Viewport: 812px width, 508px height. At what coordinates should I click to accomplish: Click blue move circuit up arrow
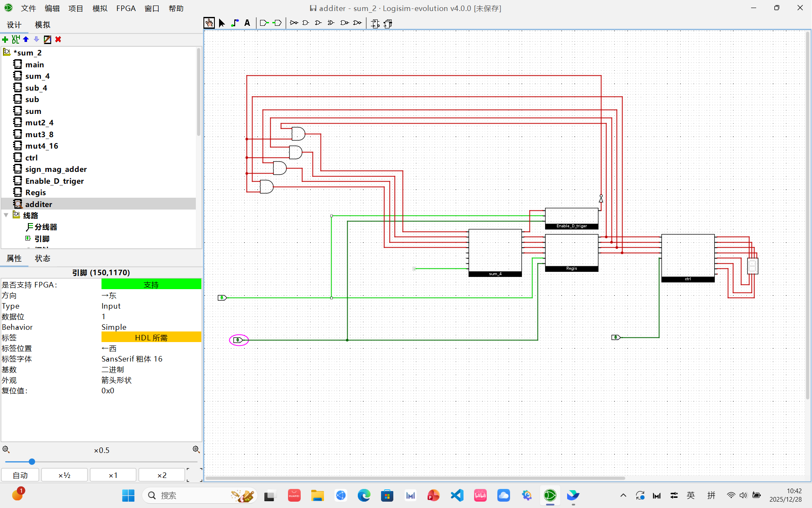(26, 39)
